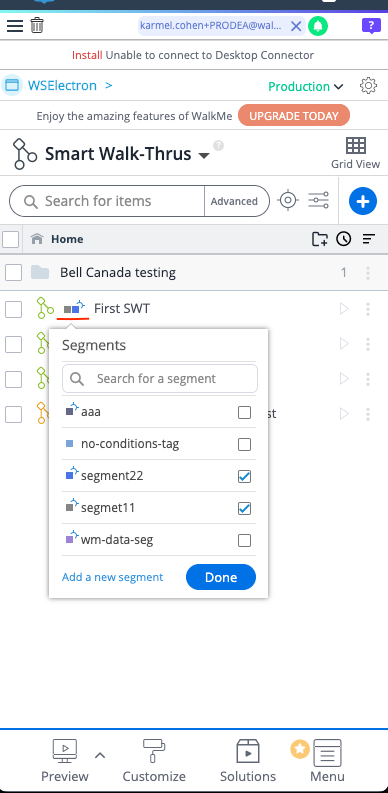
Task: Open the Customize tab
Action: coord(154,761)
